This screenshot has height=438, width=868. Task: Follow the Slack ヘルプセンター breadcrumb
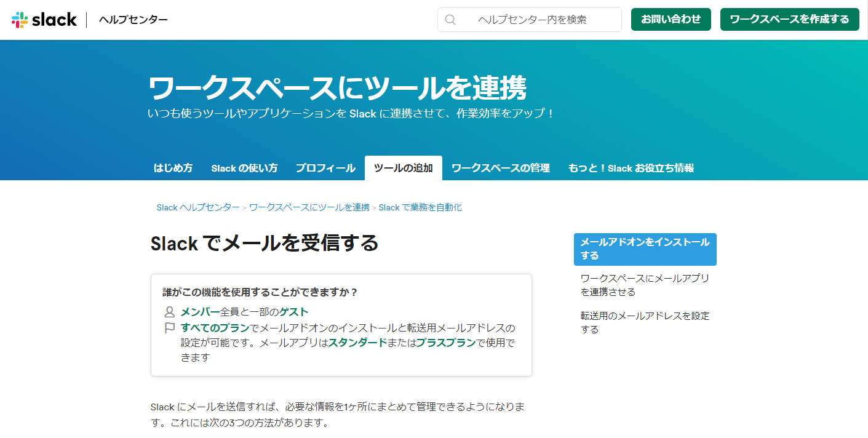pyautogui.click(x=198, y=207)
